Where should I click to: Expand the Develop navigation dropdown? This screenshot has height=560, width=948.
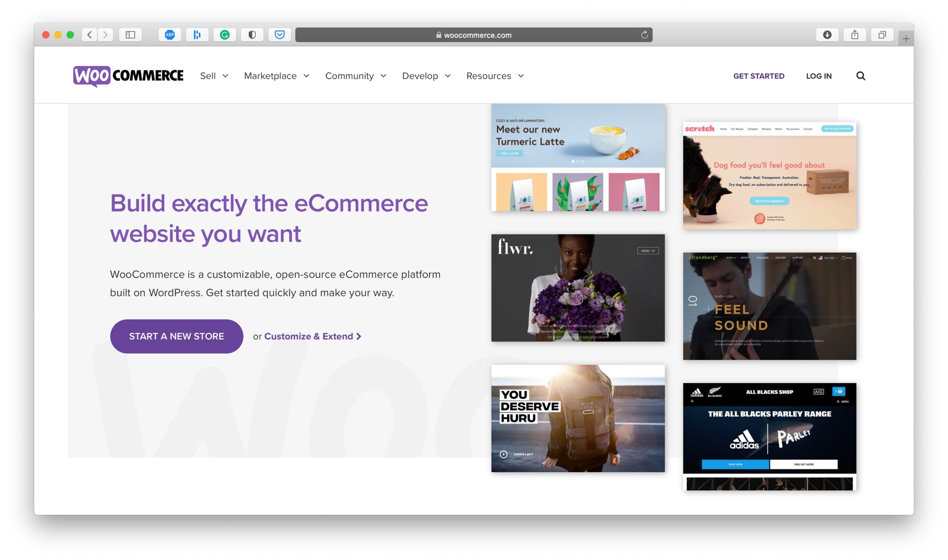click(x=425, y=75)
